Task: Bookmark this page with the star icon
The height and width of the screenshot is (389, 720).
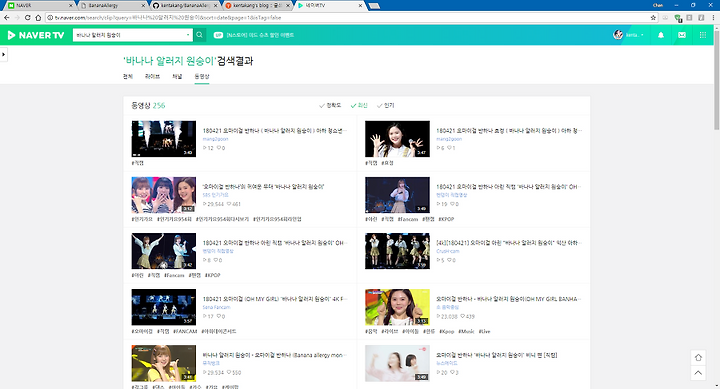Action: tap(653, 17)
